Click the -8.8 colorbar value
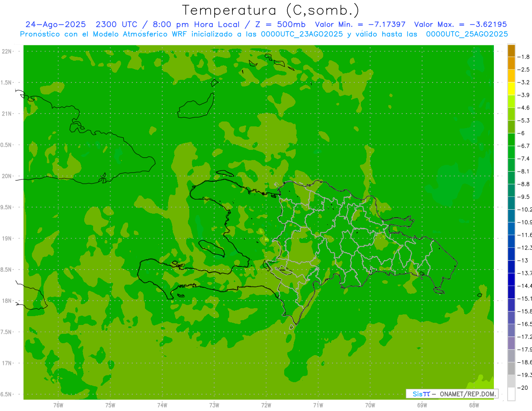Viewport: 532px width, 411px height. 524,184
